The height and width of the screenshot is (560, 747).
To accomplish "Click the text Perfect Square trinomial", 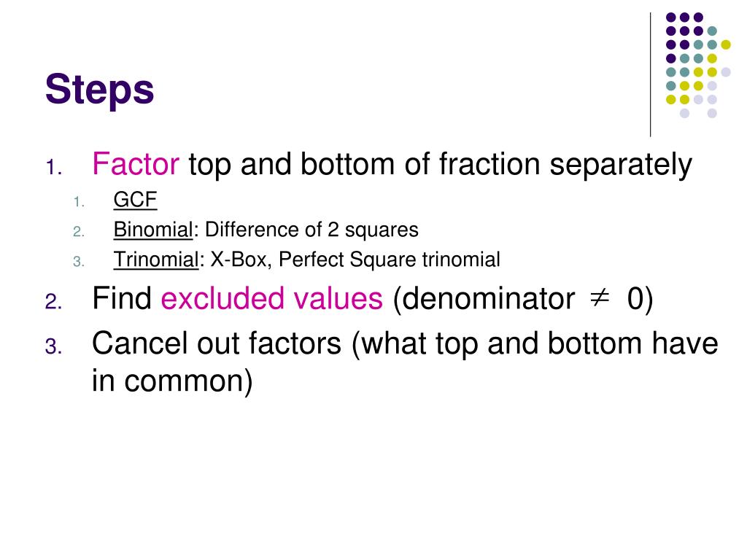I will (390, 260).
